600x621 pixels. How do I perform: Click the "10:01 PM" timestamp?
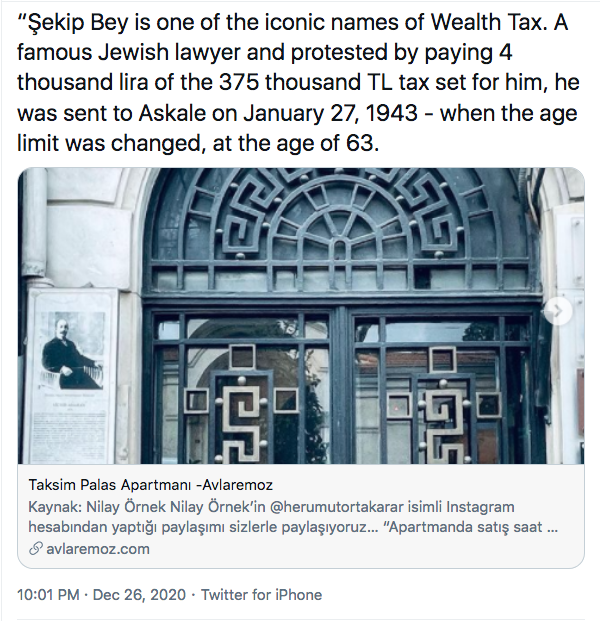click(x=50, y=594)
